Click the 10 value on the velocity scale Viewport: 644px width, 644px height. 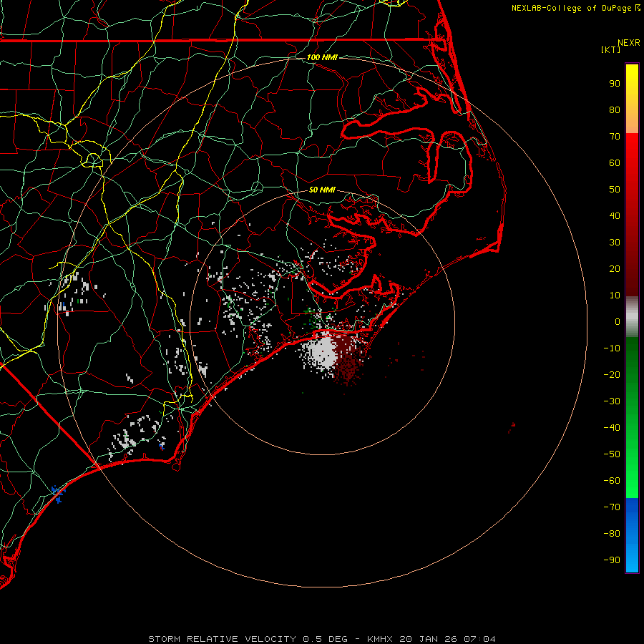[615, 296]
